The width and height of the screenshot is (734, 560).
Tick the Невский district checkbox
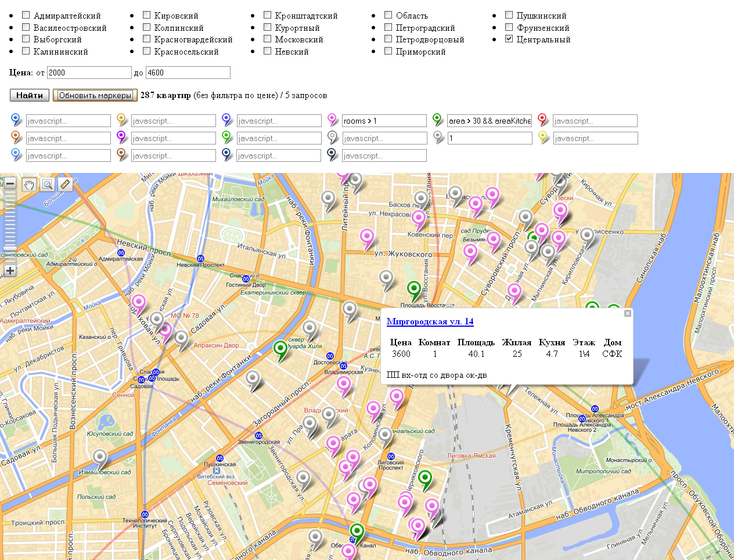pyautogui.click(x=267, y=50)
